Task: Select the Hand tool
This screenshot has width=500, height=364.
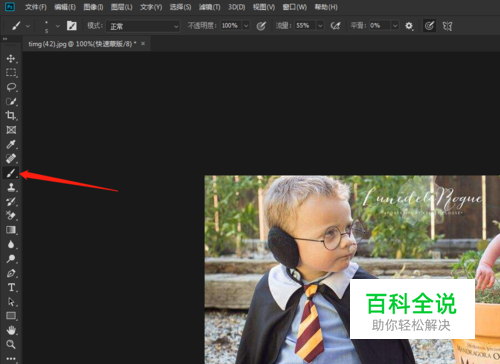Action: pos(11,330)
